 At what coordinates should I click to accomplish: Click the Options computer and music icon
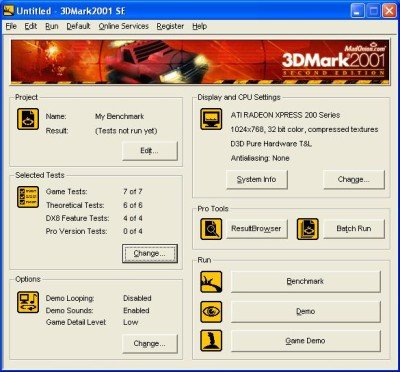coord(28,302)
